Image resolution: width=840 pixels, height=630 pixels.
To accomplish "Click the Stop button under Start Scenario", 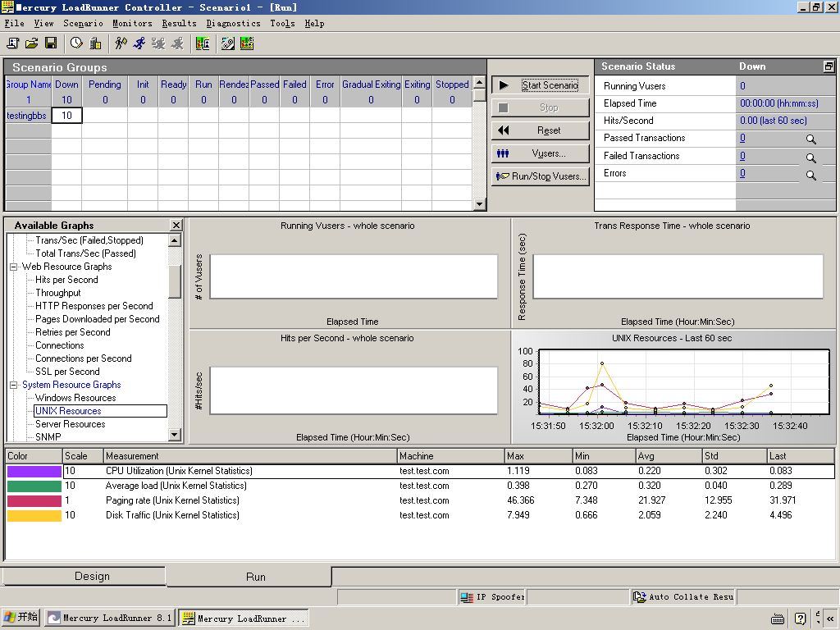I will tap(541, 107).
